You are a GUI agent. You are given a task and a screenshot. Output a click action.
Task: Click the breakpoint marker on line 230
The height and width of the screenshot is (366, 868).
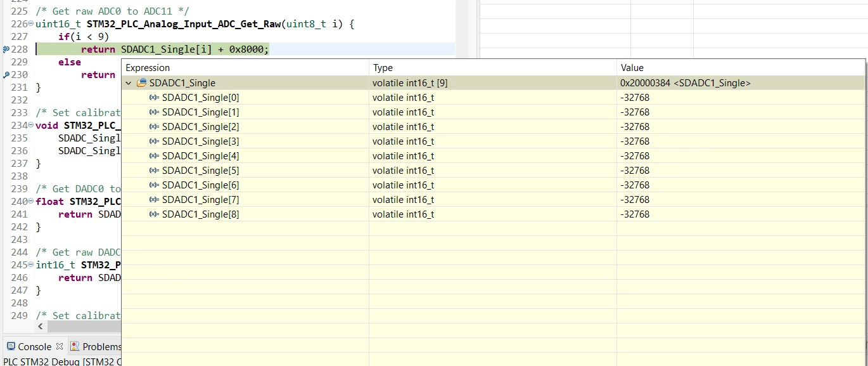[6, 75]
